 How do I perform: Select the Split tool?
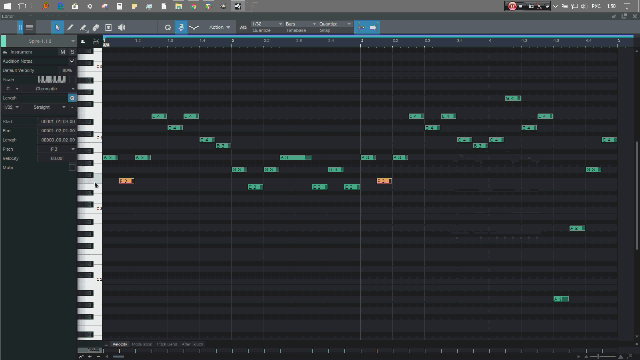(83, 27)
